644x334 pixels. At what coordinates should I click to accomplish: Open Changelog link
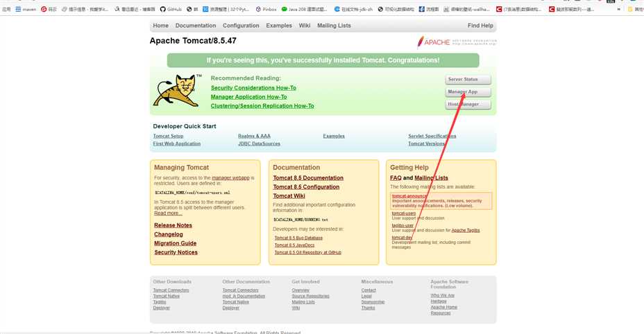coord(169,234)
